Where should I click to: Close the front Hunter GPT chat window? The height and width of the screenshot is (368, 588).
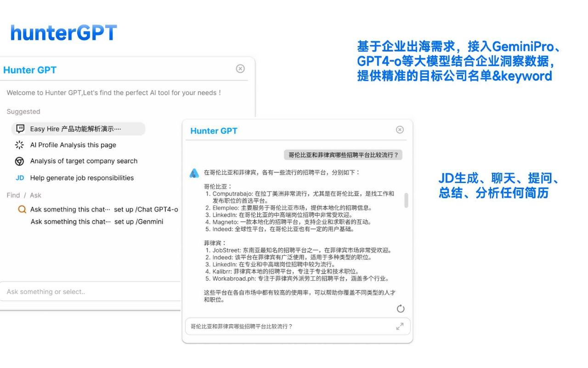tap(400, 130)
